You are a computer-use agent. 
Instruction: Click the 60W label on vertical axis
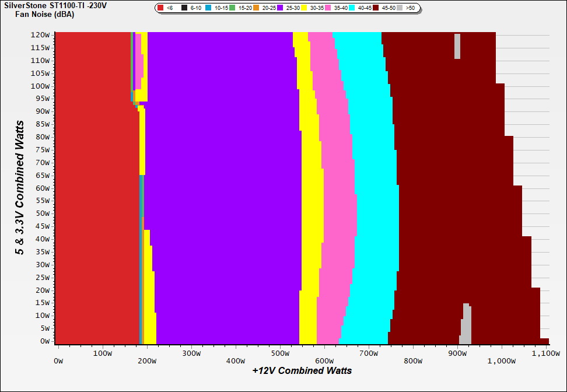[x=43, y=188]
